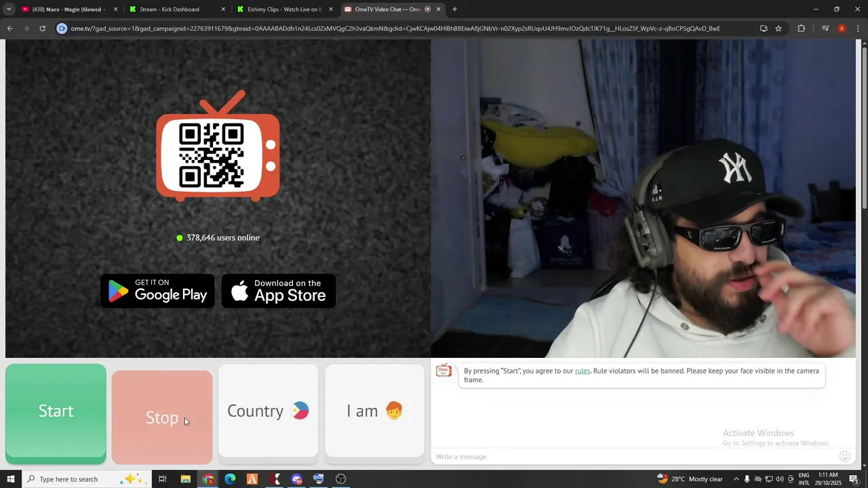Close the Maes - Magie tab

tap(115, 9)
